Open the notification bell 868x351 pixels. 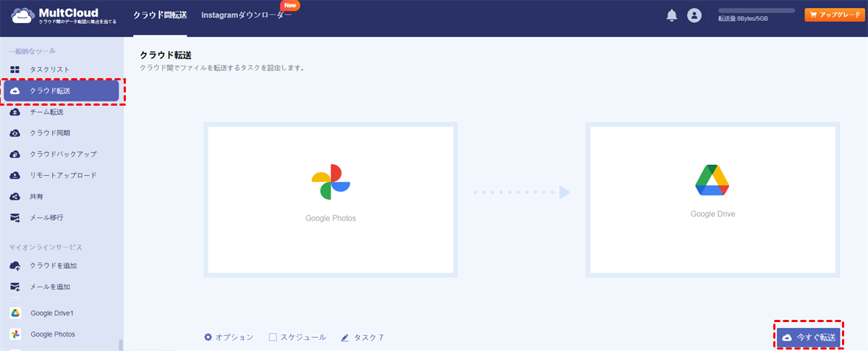(x=672, y=15)
